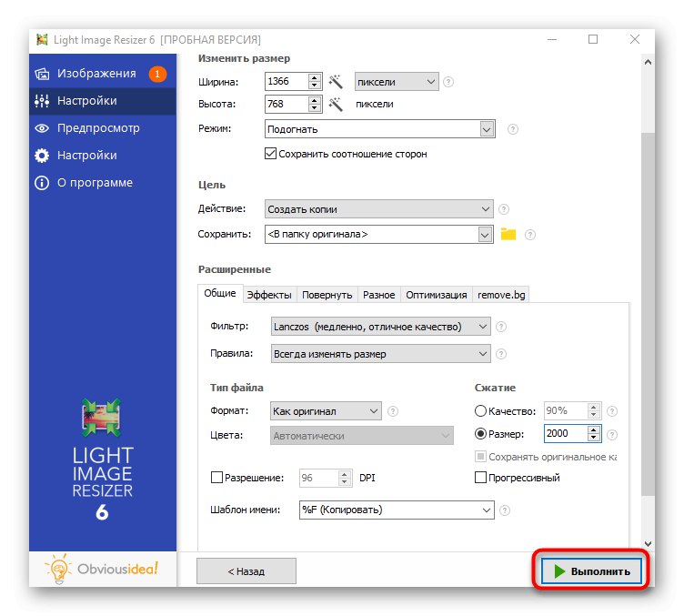Screen dimensions: 684x616
Task: Click the DPI resolution field showing 96
Action: pyautogui.click(x=318, y=478)
